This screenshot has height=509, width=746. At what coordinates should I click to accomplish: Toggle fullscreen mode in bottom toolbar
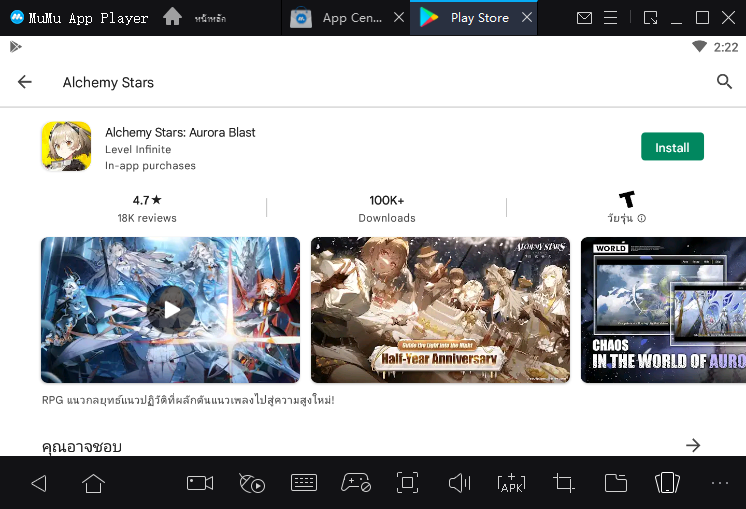(407, 484)
